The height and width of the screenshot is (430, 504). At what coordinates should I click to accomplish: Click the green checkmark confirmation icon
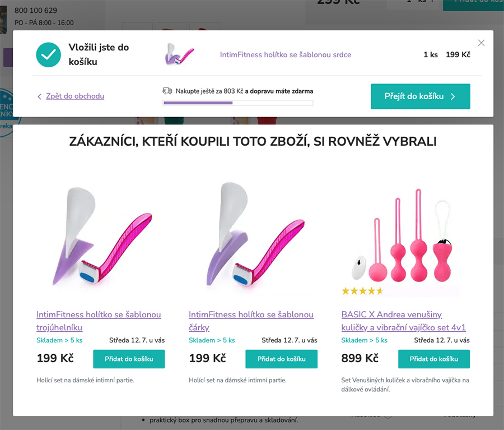pyautogui.click(x=49, y=55)
